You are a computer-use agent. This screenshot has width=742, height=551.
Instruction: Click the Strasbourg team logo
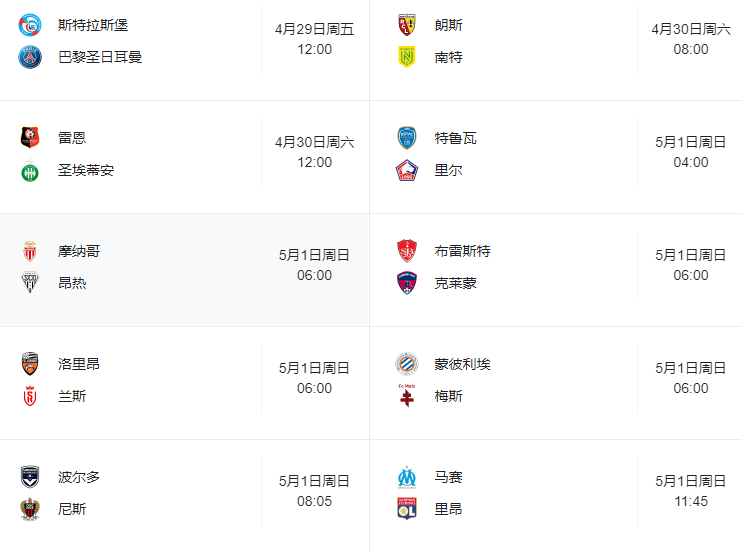[x=30, y=25]
